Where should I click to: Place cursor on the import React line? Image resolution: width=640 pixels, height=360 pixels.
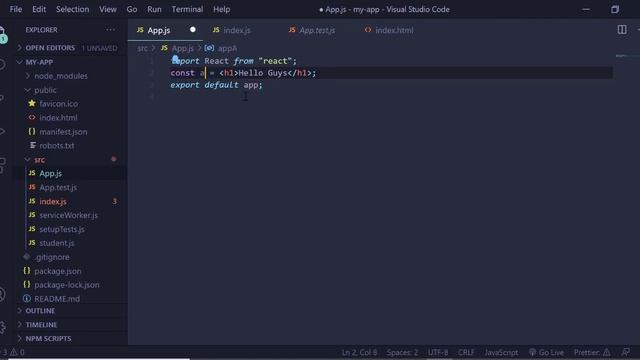[x=233, y=61]
